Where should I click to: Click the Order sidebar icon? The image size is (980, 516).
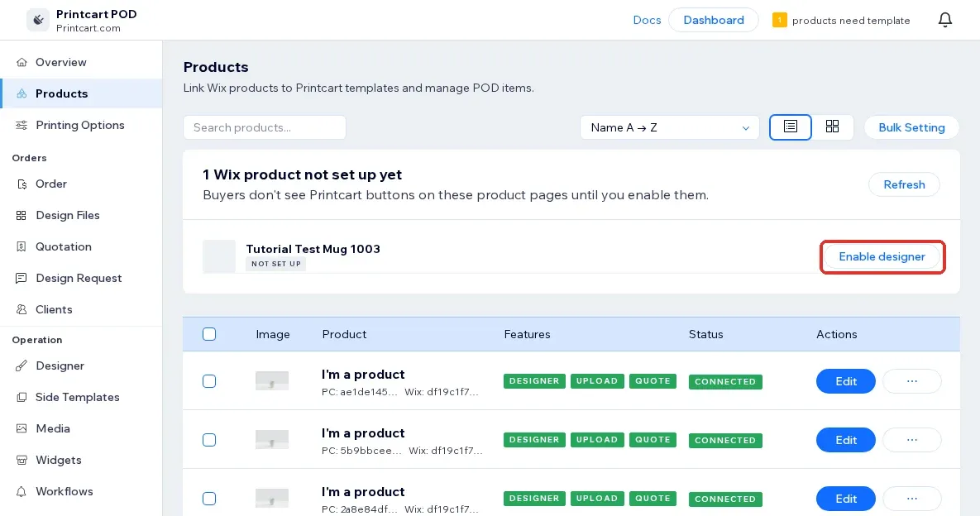click(22, 184)
